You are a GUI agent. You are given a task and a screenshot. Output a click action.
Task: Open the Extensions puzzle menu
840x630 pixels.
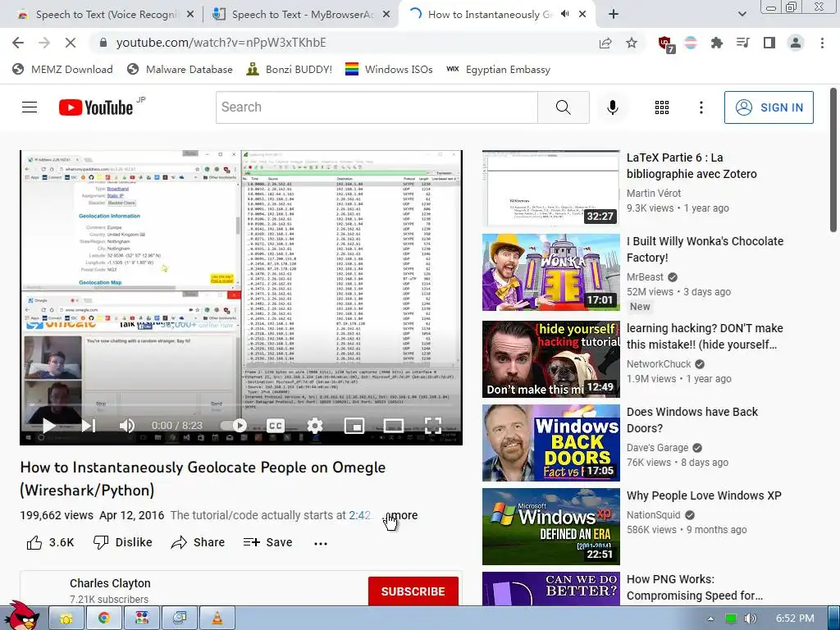pyautogui.click(x=716, y=43)
